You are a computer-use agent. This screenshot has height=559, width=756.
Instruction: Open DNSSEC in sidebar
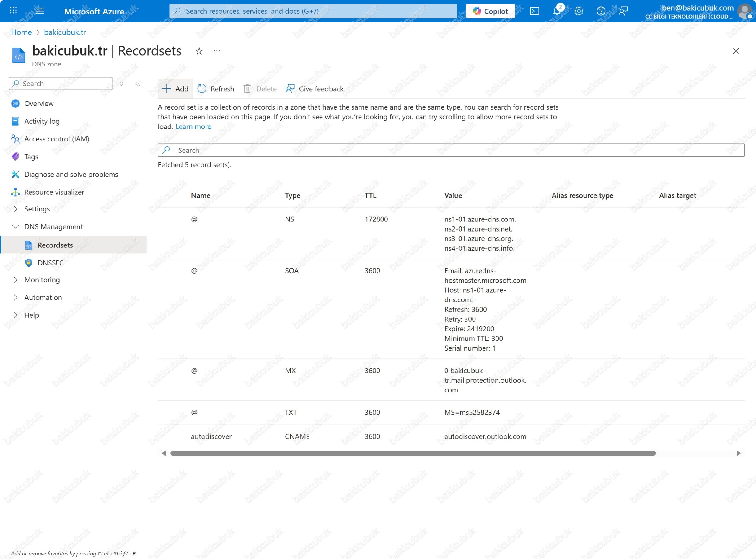50,263
